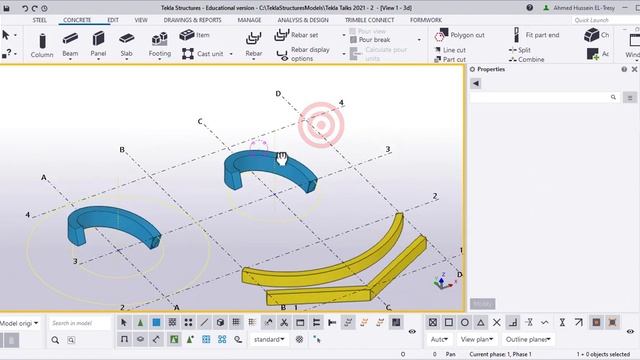Expand the Rebar set dropdown arrow
Image resolution: width=640 pixels, height=360 pixels.
344,36
